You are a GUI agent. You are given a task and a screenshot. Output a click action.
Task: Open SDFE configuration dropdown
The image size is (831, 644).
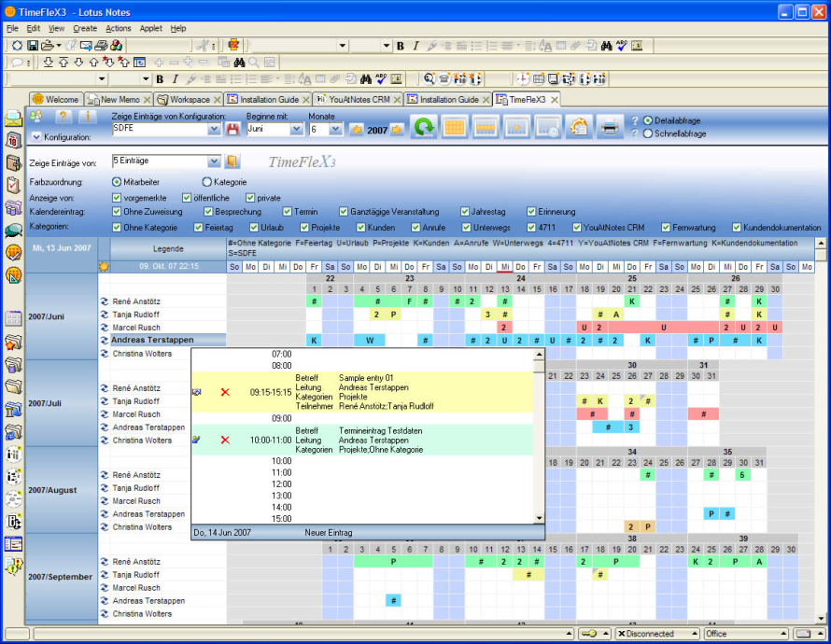(214, 129)
